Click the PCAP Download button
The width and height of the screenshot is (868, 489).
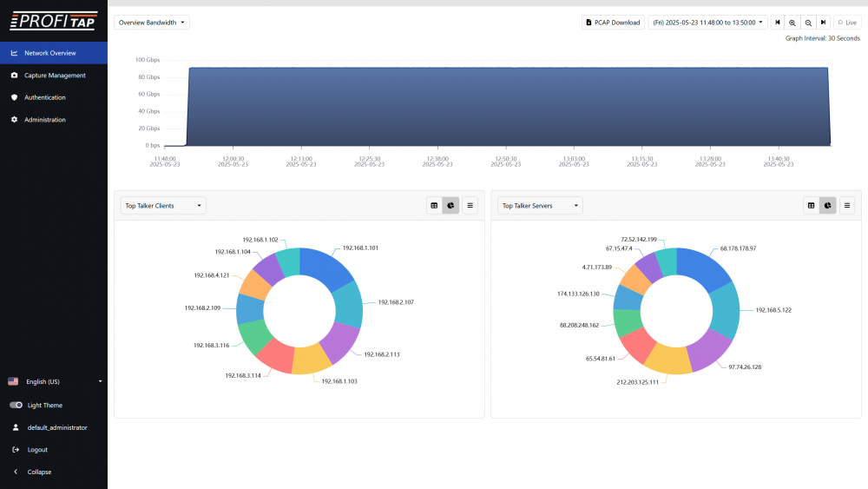pos(613,23)
